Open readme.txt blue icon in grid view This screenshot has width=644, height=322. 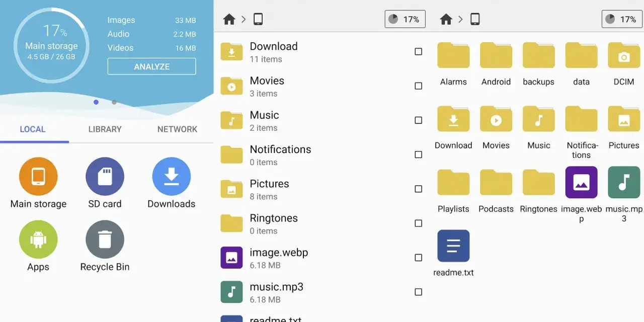[x=453, y=246]
